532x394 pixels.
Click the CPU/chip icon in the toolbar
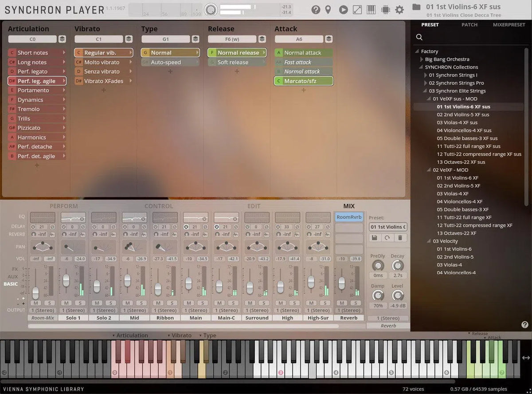point(385,9)
